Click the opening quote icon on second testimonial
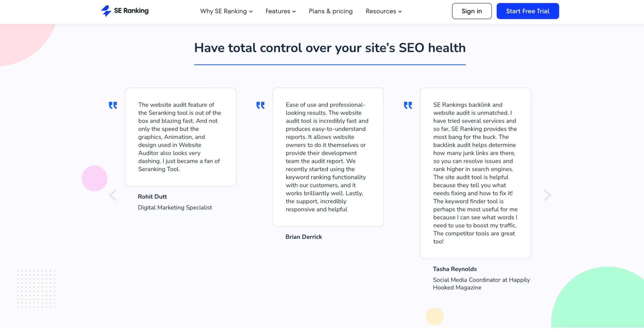 (260, 105)
